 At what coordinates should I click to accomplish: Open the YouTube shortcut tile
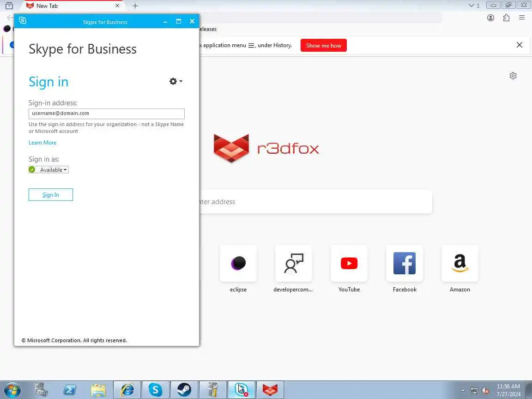point(349,263)
